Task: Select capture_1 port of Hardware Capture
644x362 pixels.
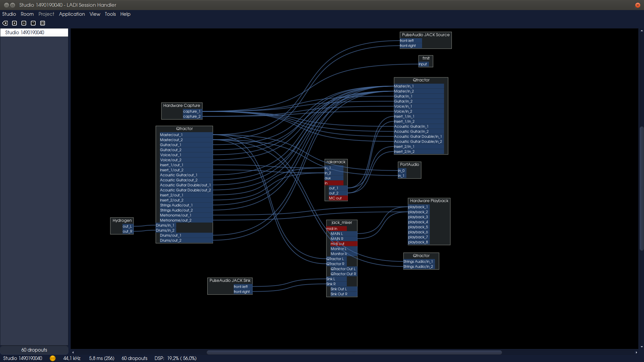Action: [192, 112]
